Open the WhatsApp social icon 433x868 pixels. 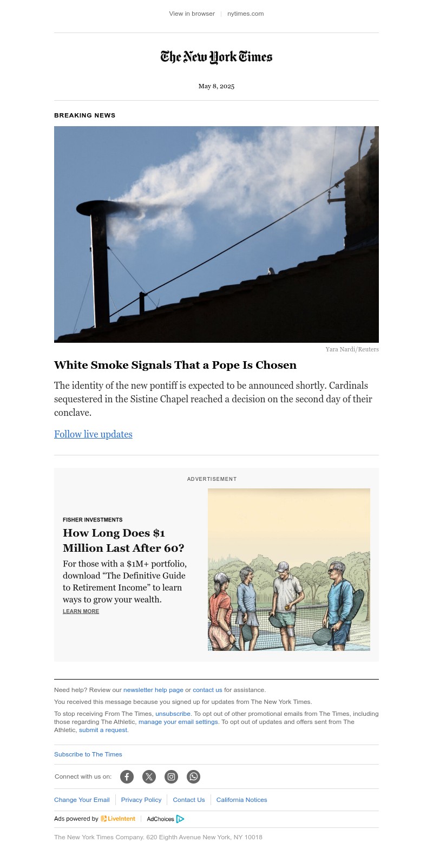pos(193,776)
